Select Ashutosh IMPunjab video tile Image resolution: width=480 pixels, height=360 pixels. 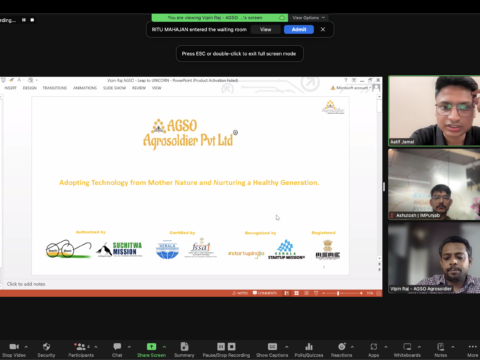click(x=434, y=184)
